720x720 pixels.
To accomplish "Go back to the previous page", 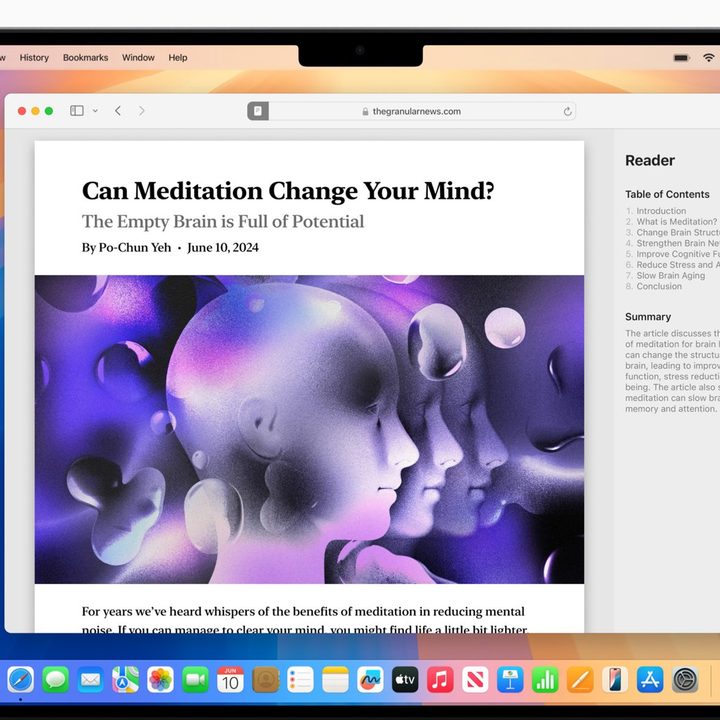I will pyautogui.click(x=118, y=111).
